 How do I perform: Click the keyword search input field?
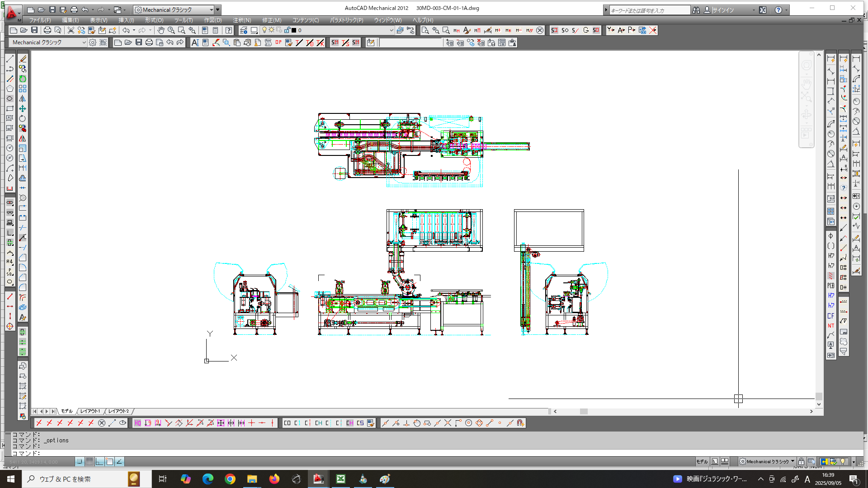pos(649,10)
